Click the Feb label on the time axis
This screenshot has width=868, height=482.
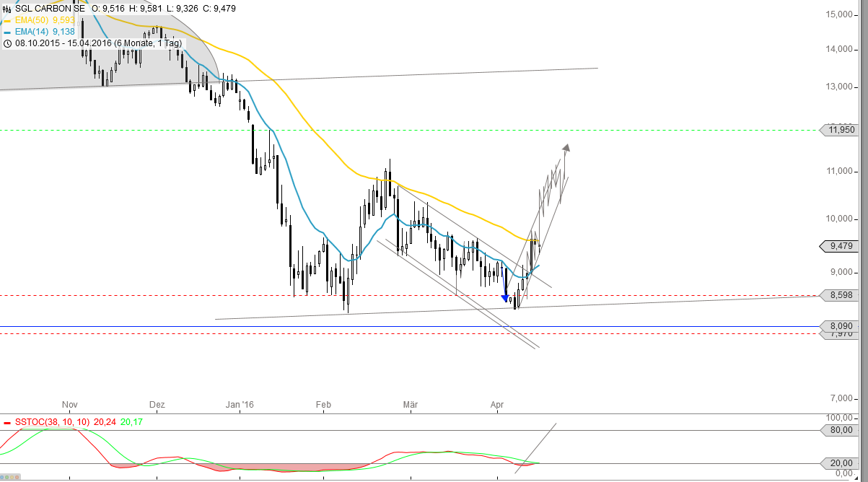point(323,405)
